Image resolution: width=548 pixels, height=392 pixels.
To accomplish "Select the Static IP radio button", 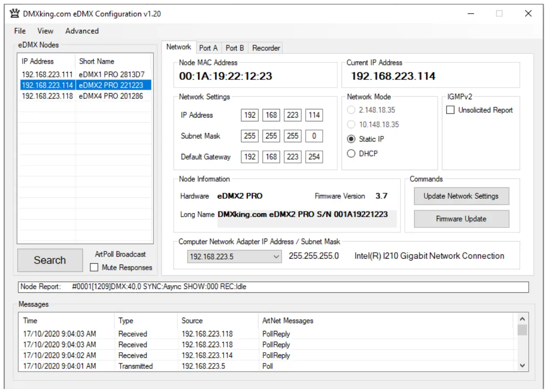I will click(x=351, y=139).
